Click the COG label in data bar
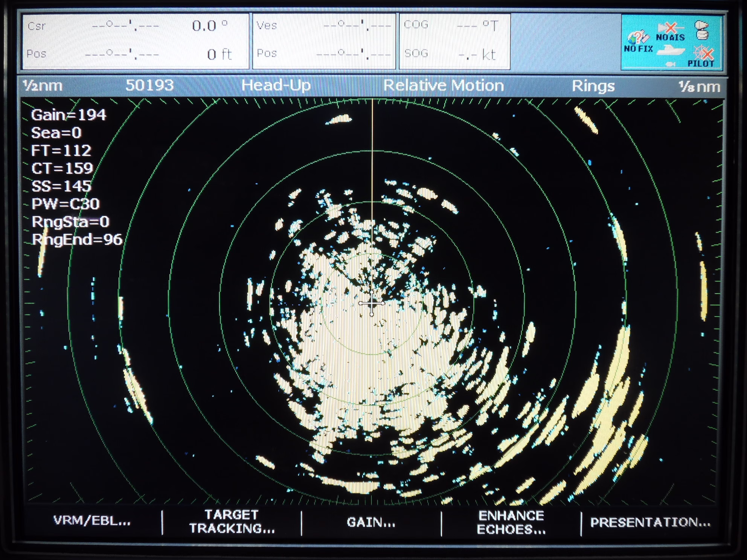 click(416, 24)
